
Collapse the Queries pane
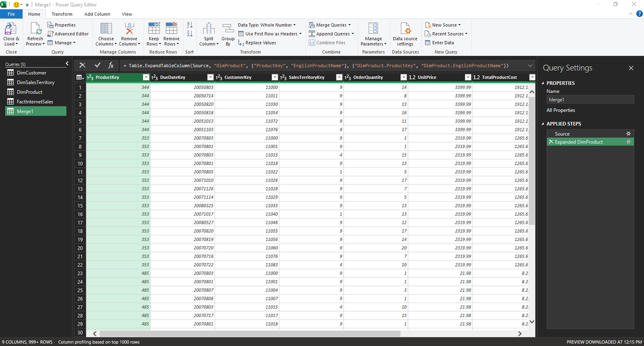67,64
